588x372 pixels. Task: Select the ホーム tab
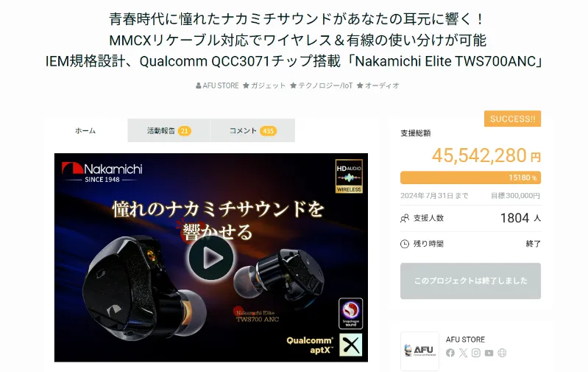(85, 130)
